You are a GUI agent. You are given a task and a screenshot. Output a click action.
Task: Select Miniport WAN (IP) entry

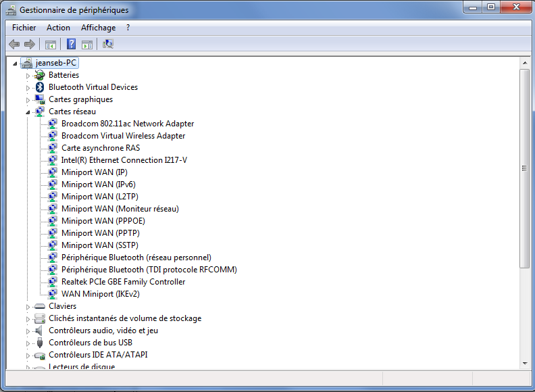tap(94, 172)
